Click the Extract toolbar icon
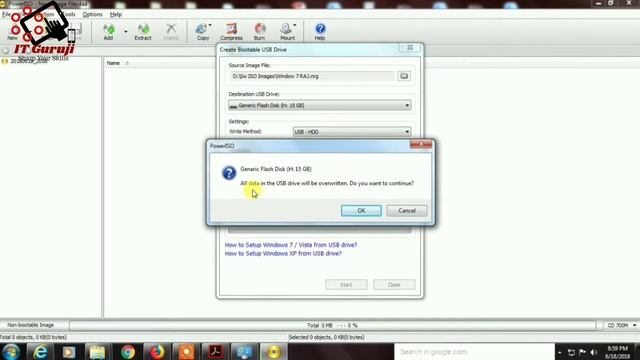The height and width of the screenshot is (360, 640). (x=143, y=32)
